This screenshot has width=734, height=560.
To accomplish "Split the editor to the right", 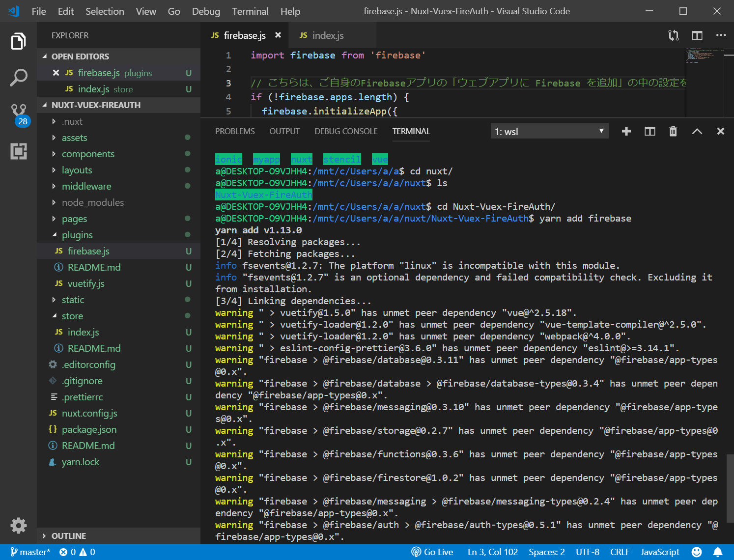I will click(x=697, y=35).
